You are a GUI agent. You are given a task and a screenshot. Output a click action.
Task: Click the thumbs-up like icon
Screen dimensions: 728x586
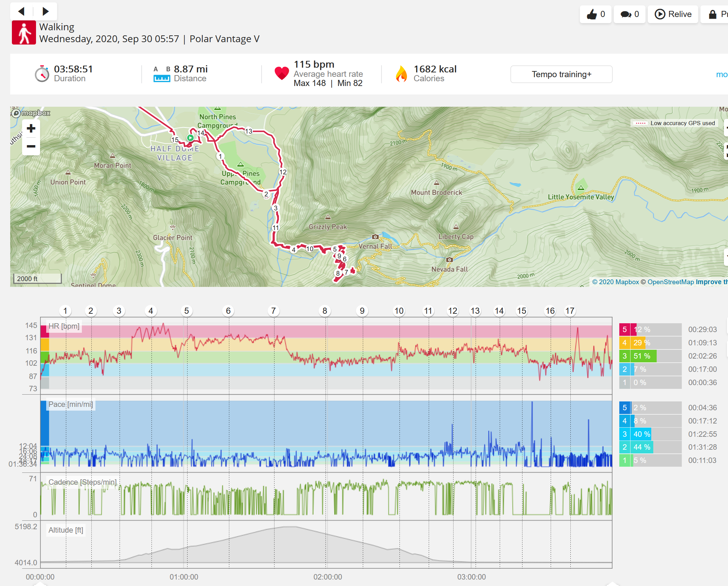(592, 14)
